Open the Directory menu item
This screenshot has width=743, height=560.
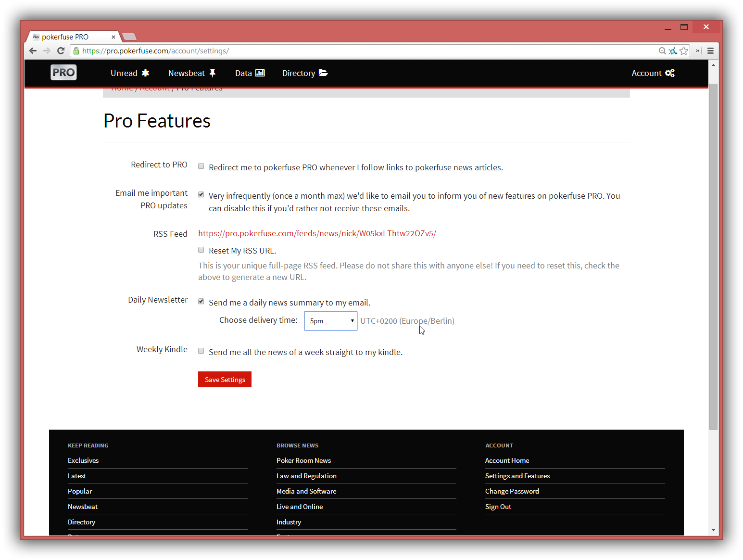[x=305, y=73]
